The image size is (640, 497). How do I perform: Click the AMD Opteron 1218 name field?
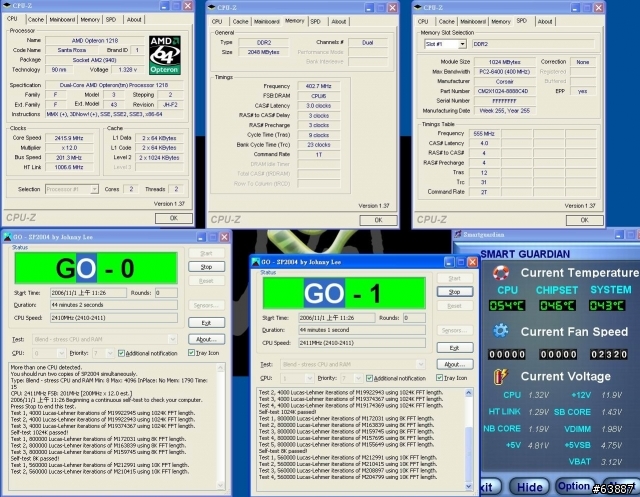click(95, 40)
